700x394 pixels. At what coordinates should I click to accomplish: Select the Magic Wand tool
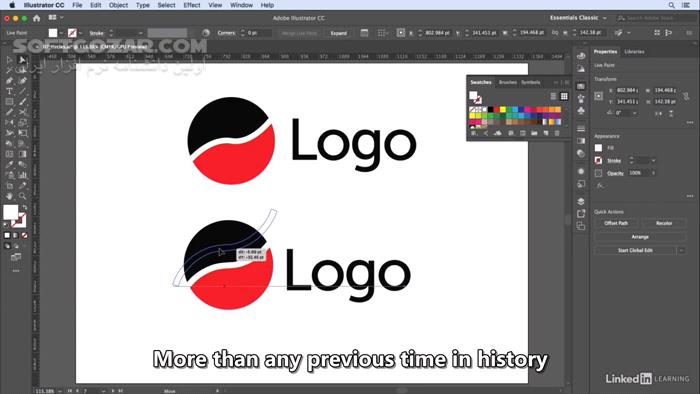click(x=9, y=70)
